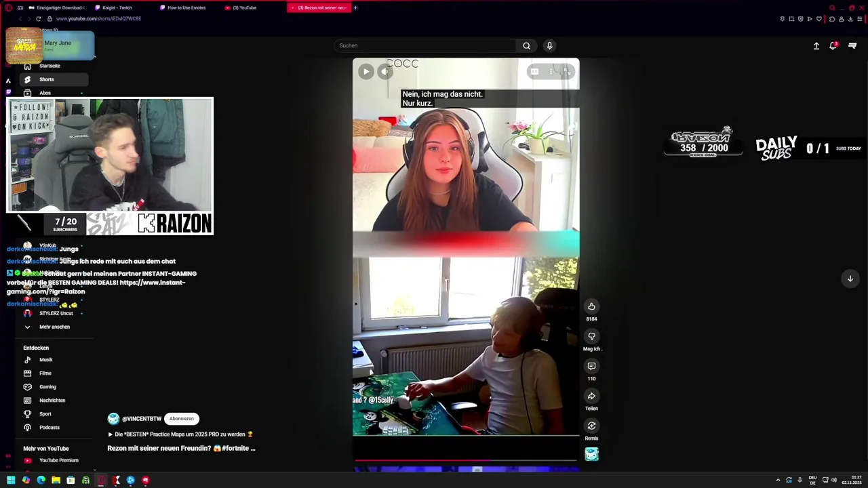This screenshot has width=868, height=488.
Task: Click the Opera logo menu icon
Action: (8, 7)
